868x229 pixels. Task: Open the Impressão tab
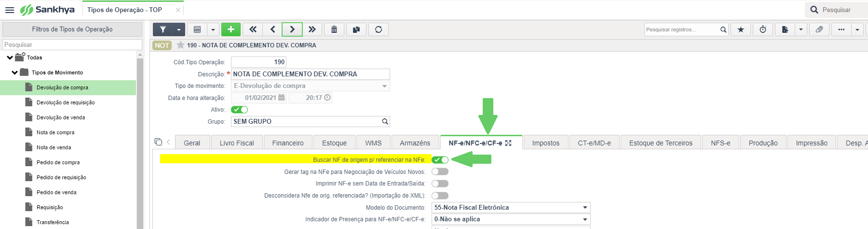pos(812,143)
